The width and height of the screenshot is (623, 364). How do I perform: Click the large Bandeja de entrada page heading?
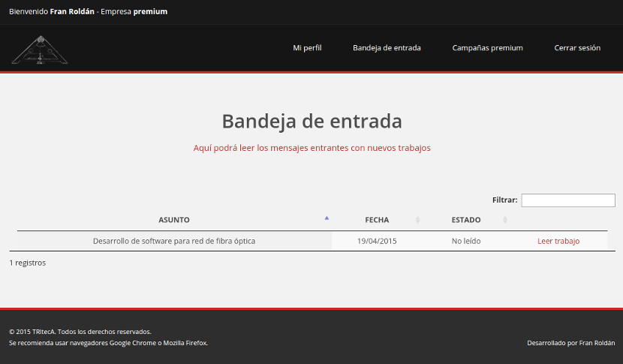point(311,121)
